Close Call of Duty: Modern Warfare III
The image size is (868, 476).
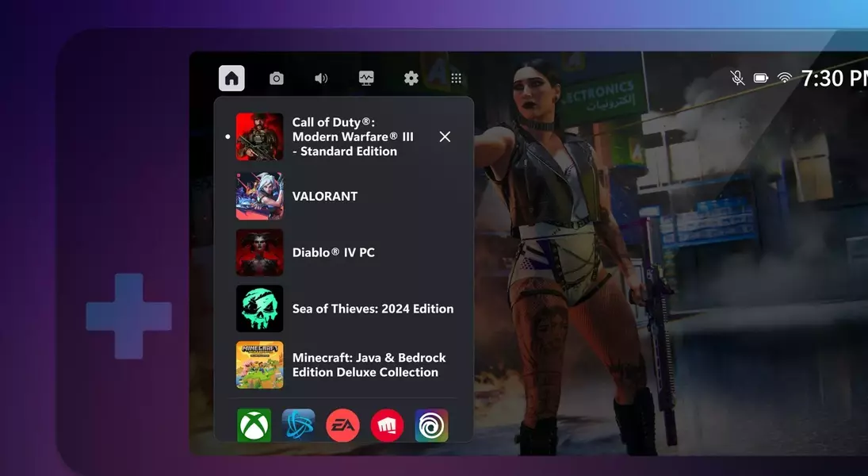click(x=445, y=137)
